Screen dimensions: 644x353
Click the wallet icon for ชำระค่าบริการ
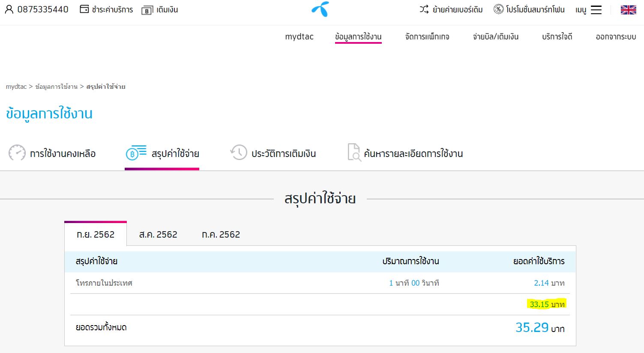[84, 9]
